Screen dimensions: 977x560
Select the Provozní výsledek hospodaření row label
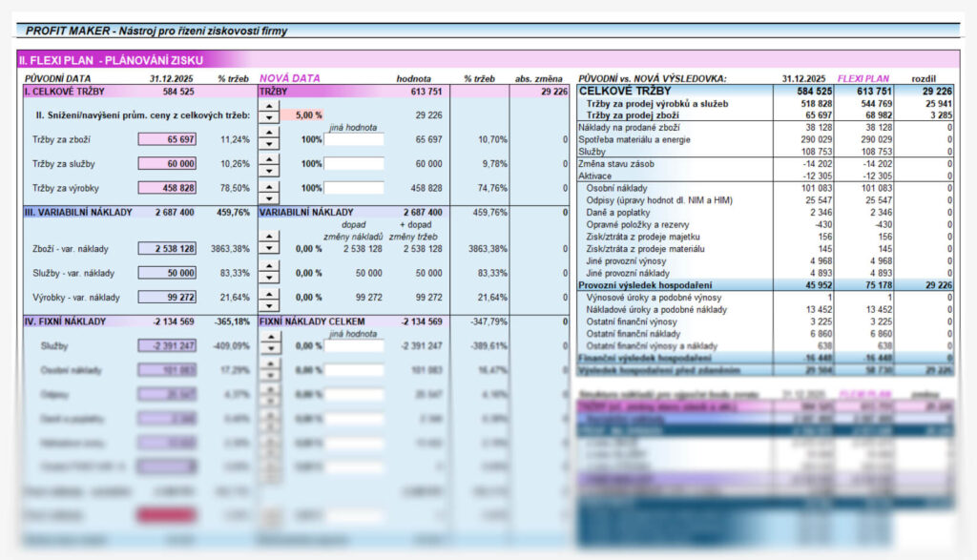click(x=632, y=284)
